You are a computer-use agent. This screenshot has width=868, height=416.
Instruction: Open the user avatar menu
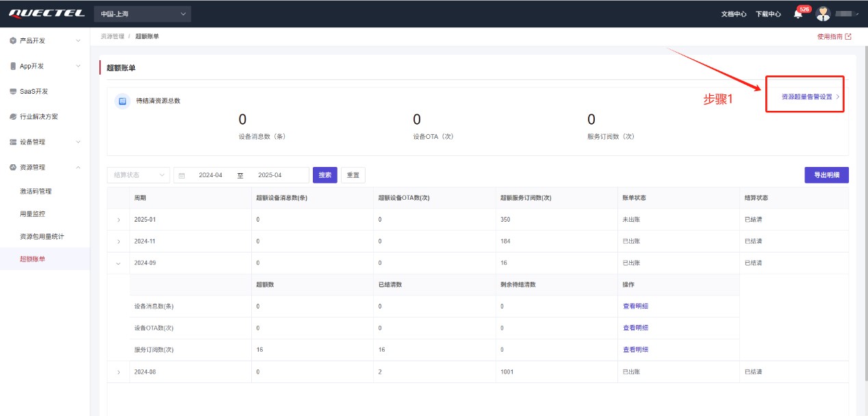[824, 14]
